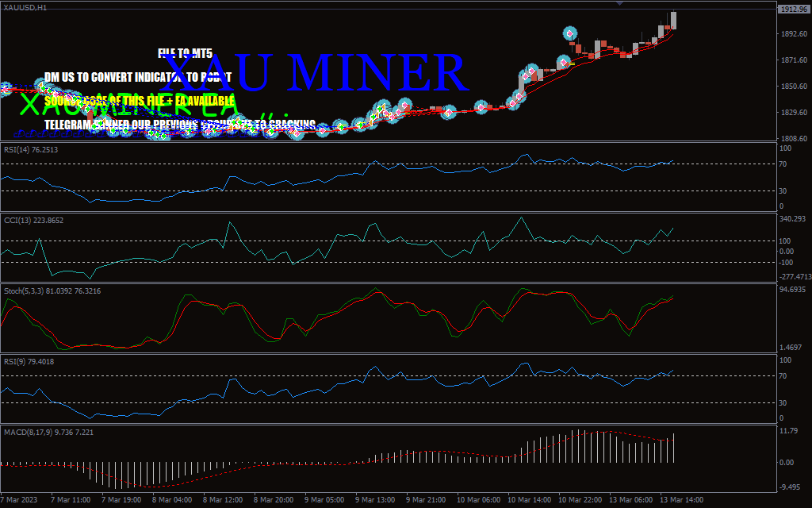Click the Stoch(5,3,3) indicator label
The height and width of the screenshot is (508, 812).
pyautogui.click(x=52, y=291)
